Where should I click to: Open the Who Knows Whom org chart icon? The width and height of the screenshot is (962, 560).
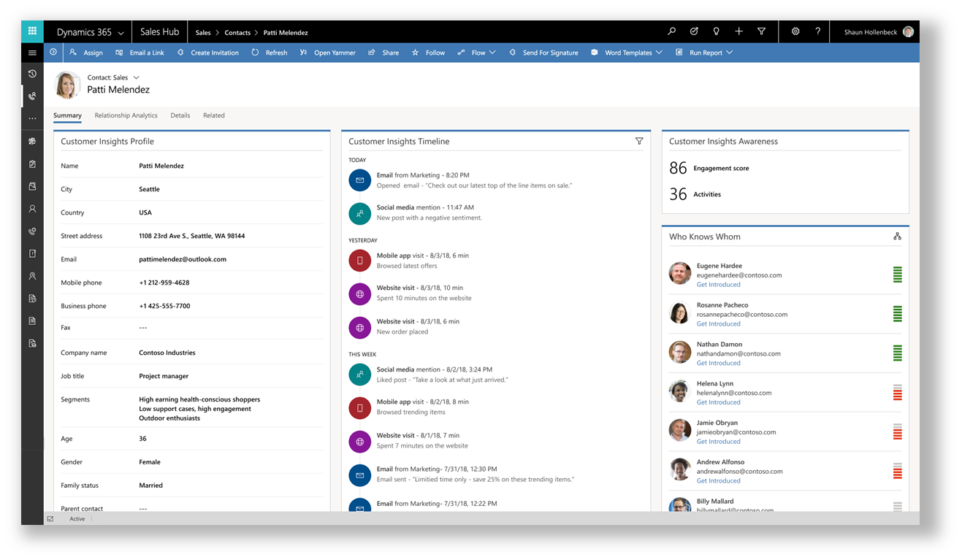897,236
